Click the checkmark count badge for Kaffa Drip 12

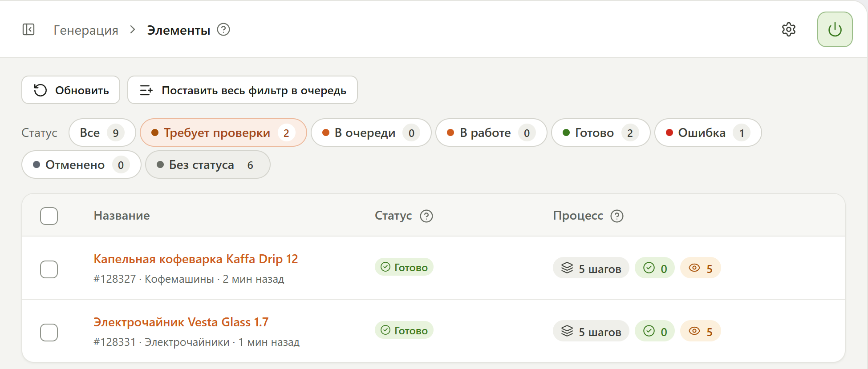pyautogui.click(x=655, y=268)
